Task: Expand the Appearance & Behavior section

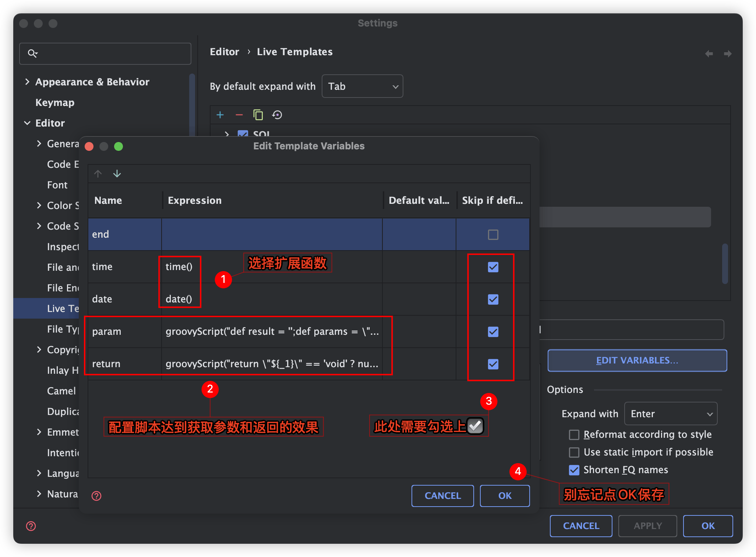Action: tap(27, 82)
